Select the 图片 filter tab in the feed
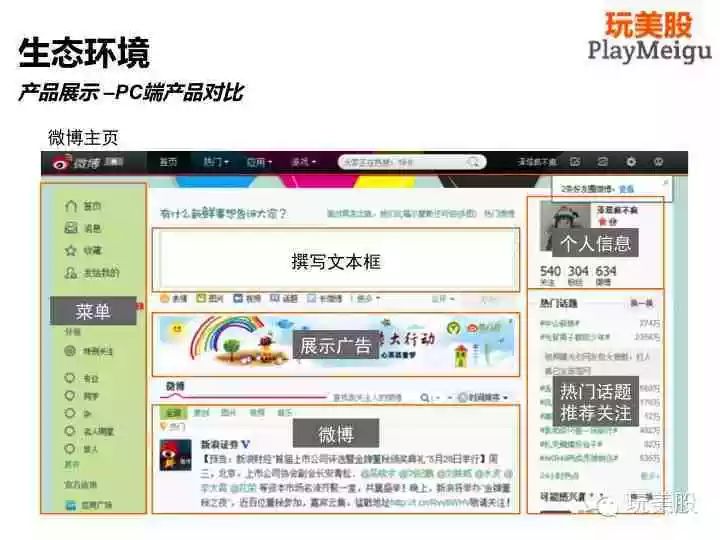This screenshot has width=720, height=540. tap(228, 413)
